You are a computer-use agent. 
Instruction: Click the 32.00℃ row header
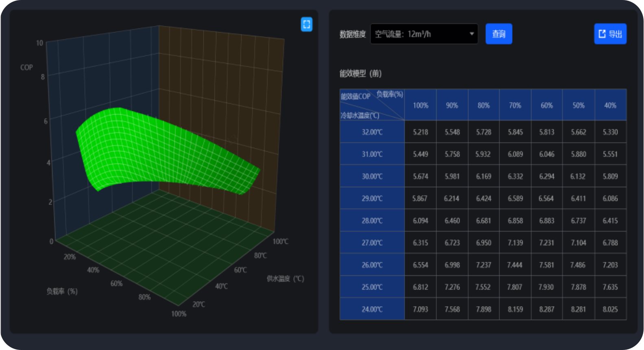coord(372,132)
